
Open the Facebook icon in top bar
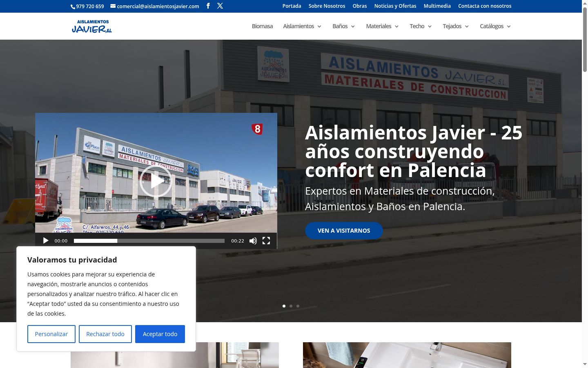tap(208, 6)
